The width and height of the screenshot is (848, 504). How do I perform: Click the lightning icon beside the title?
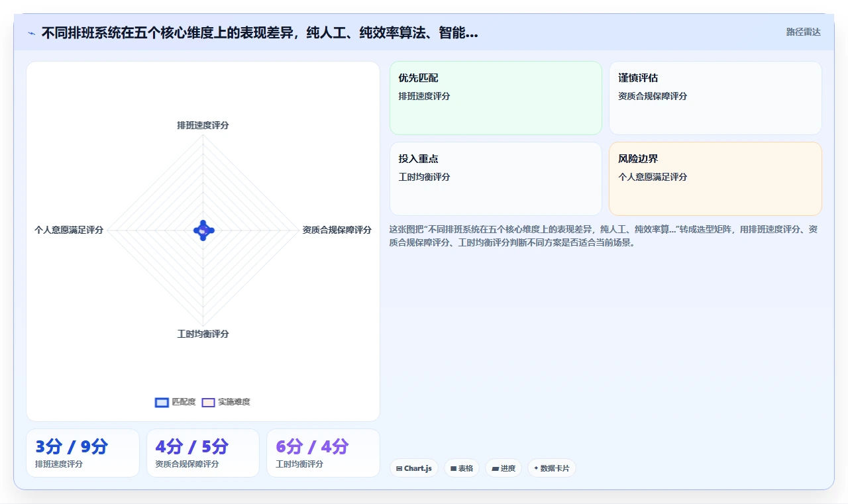coord(31,32)
